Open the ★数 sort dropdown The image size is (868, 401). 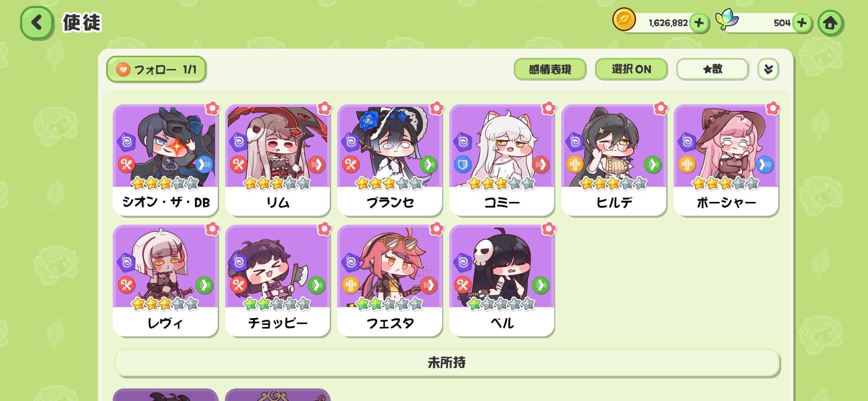coord(712,69)
